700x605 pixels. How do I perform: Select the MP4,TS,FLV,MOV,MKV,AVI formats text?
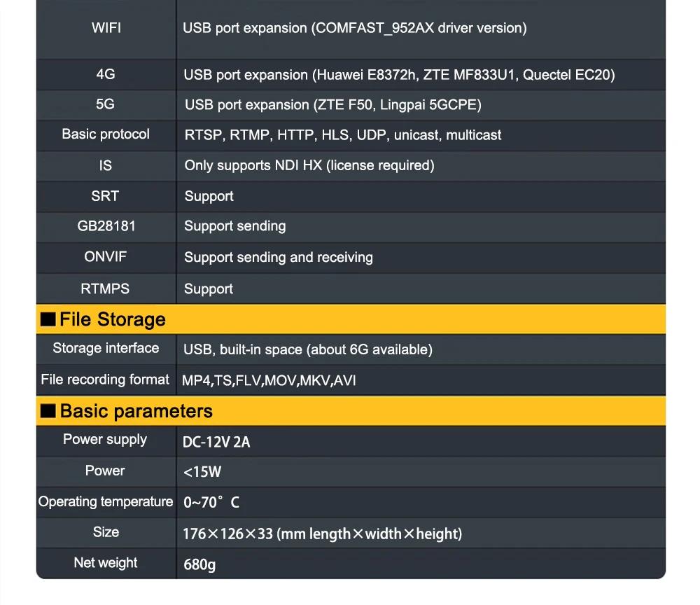coord(269,381)
